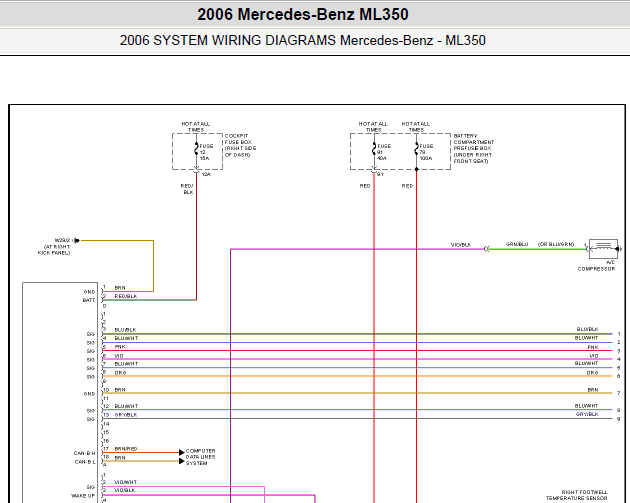Click the left 'BLU/WHT' label at pin 7
630x503 pixels.
[x=126, y=364]
